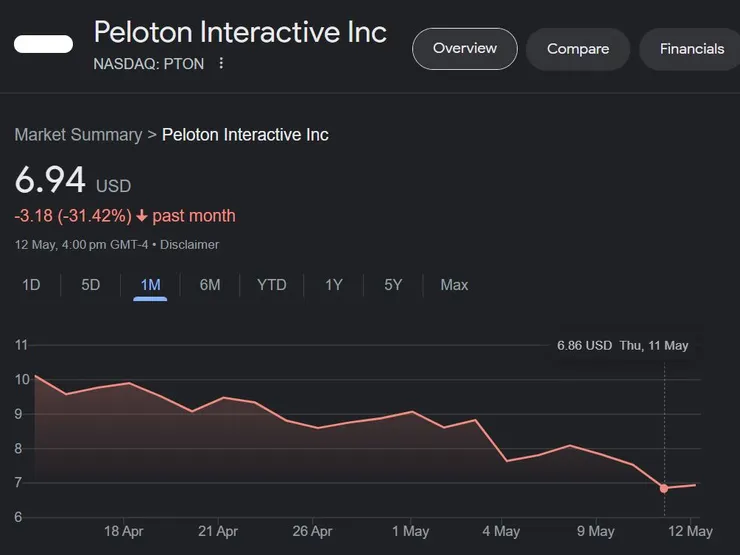Click the Peloton Interactive Inc heading

(x=240, y=32)
